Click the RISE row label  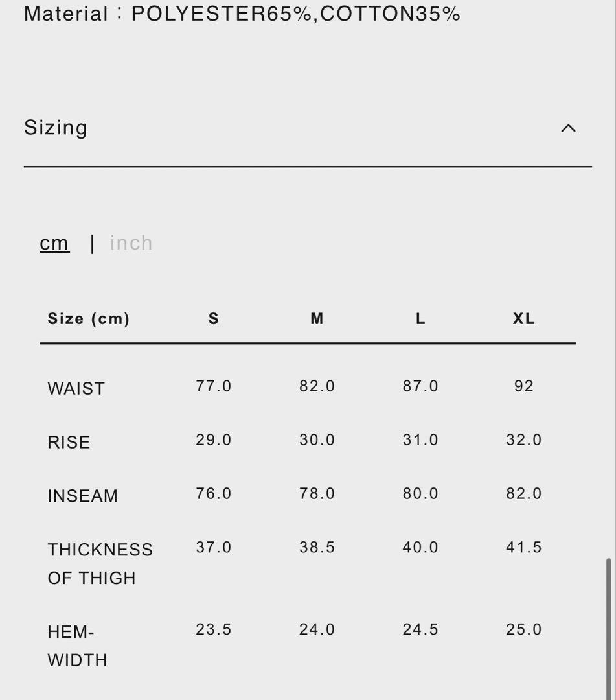coord(69,442)
